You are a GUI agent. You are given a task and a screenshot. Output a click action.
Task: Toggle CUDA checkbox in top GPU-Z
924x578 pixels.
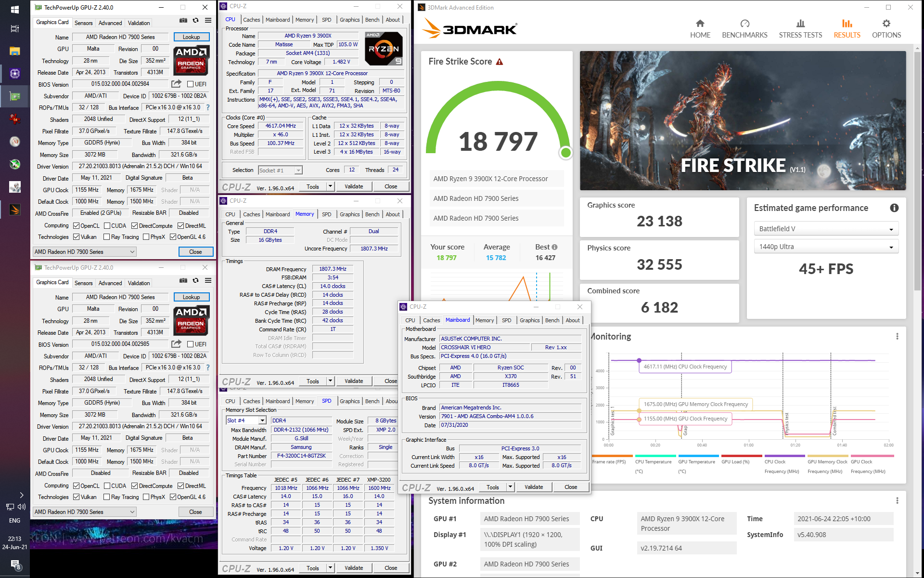tap(107, 225)
